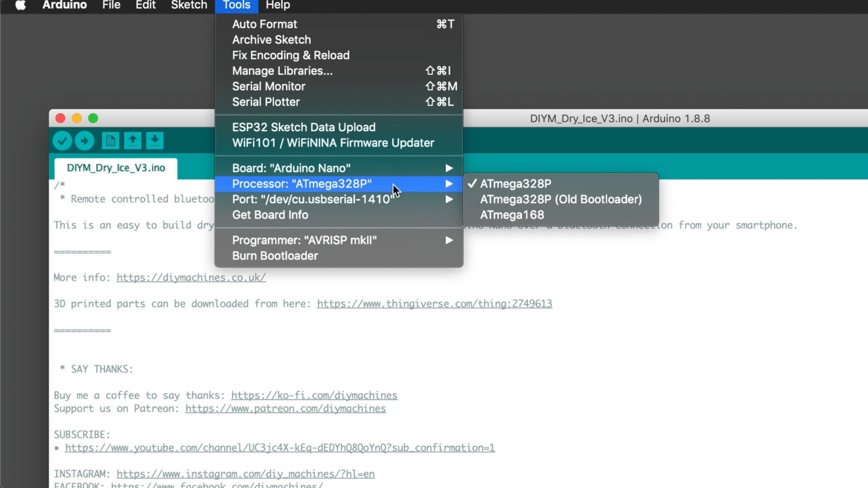Viewport: 868px width, 488px height.
Task: Expand the Programmer: "AVRISP mkII" submenu
Action: 339,240
